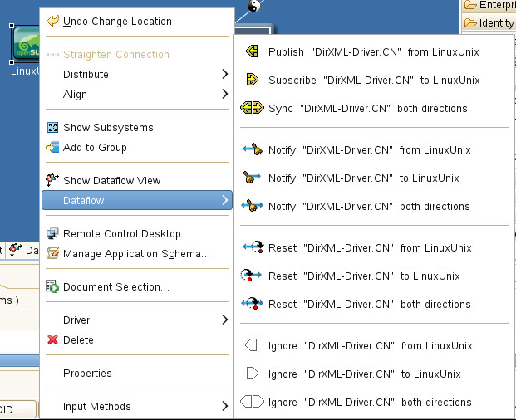Click the Reset to LinuxUnix icon
The width and height of the screenshot is (516, 420).
[251, 276]
